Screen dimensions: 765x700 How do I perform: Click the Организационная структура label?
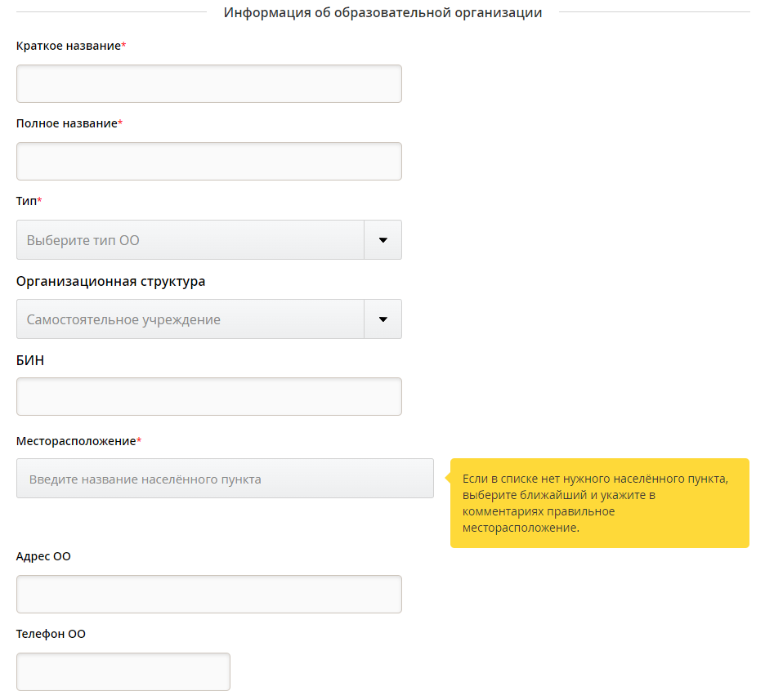tap(110, 281)
